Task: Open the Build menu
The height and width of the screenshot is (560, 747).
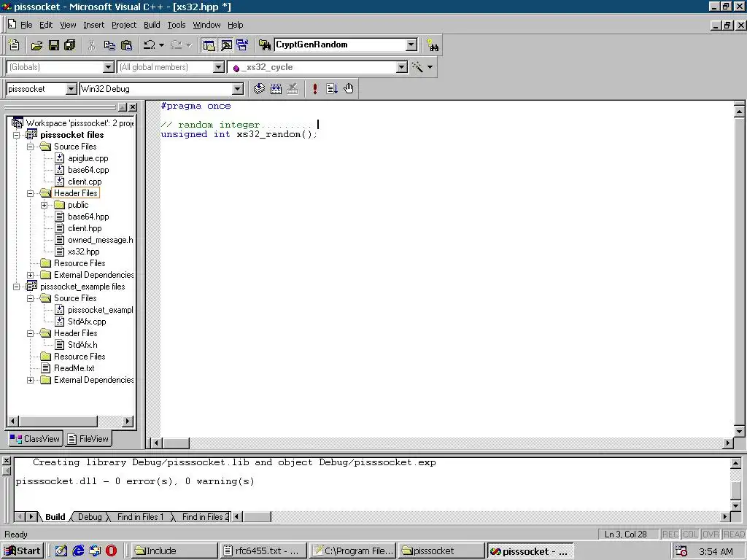Action: click(x=152, y=25)
